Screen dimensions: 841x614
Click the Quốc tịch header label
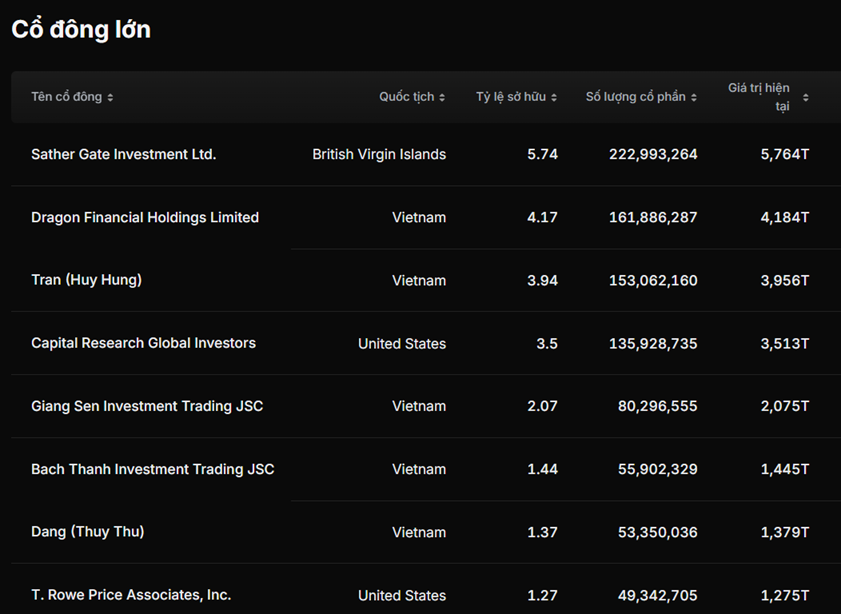[x=407, y=97]
